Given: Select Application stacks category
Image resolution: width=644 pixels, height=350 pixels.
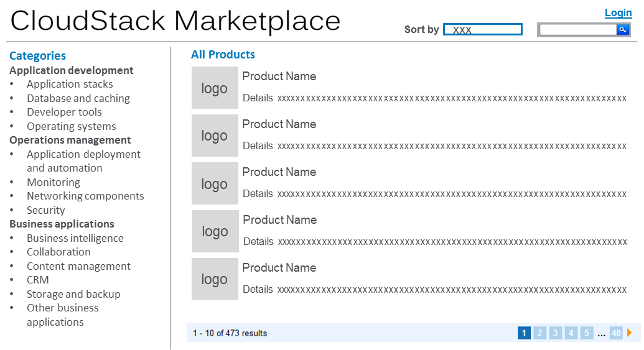Looking at the screenshot, I should click(x=70, y=84).
